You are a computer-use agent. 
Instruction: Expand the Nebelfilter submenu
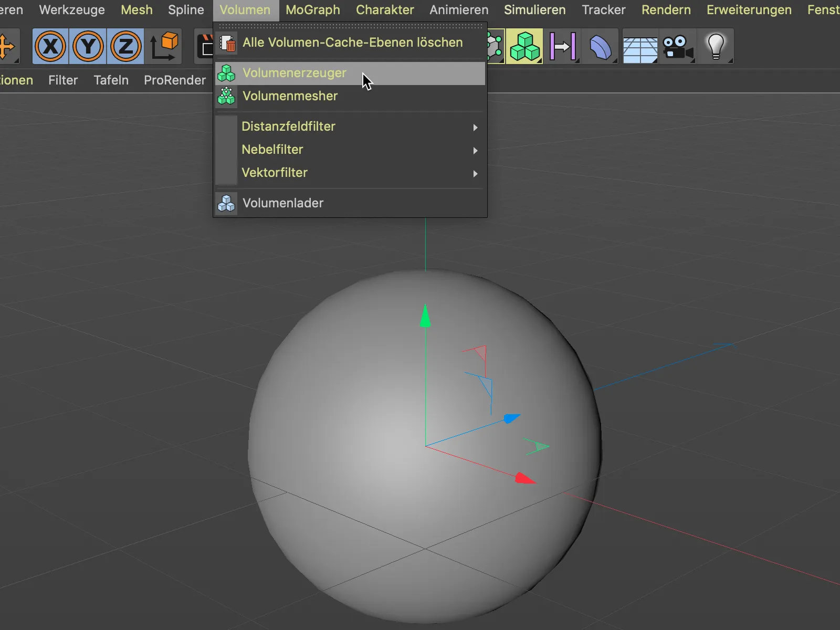click(350, 150)
